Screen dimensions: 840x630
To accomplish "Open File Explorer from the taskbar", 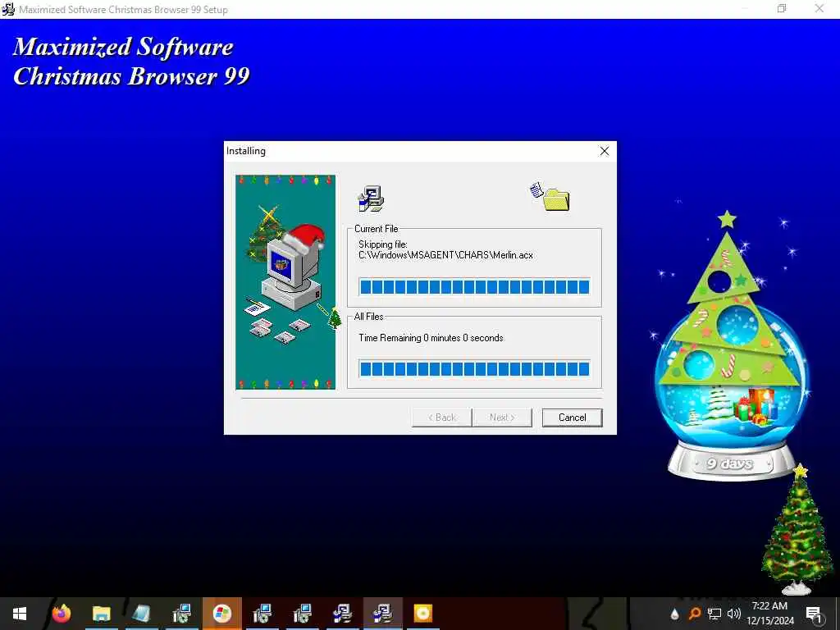I will (101, 614).
